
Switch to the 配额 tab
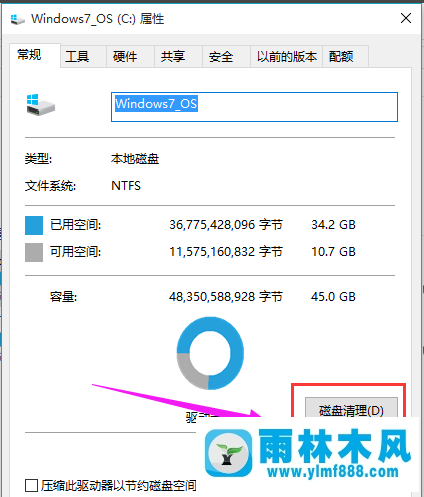pos(345,56)
